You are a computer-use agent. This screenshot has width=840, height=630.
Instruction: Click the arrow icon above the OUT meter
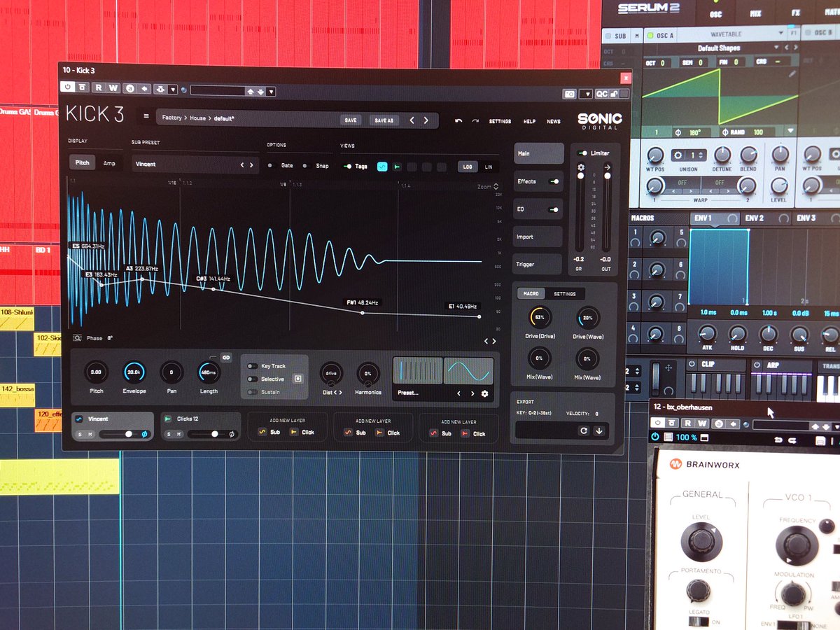[607, 167]
